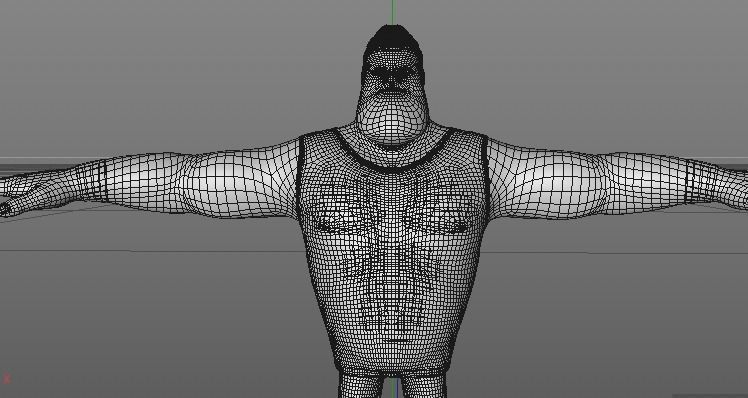748x398 pixels.
Task: Click the red X axis indicator
Action: click(6, 379)
